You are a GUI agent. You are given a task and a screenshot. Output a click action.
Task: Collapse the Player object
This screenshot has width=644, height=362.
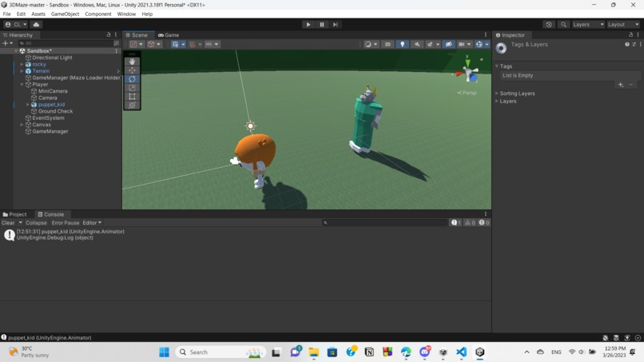tap(22, 84)
